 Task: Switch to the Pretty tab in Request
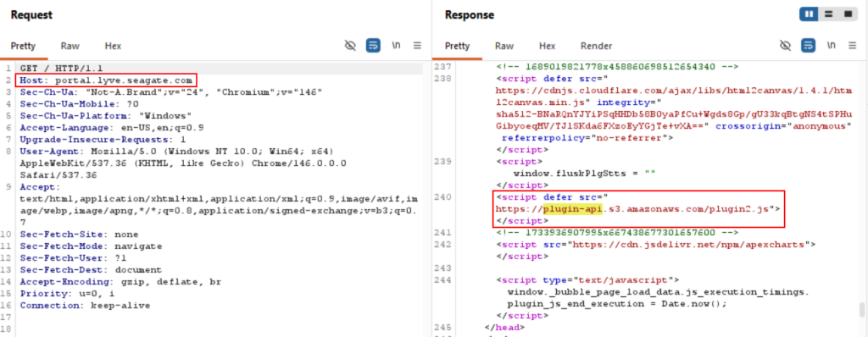pos(23,46)
